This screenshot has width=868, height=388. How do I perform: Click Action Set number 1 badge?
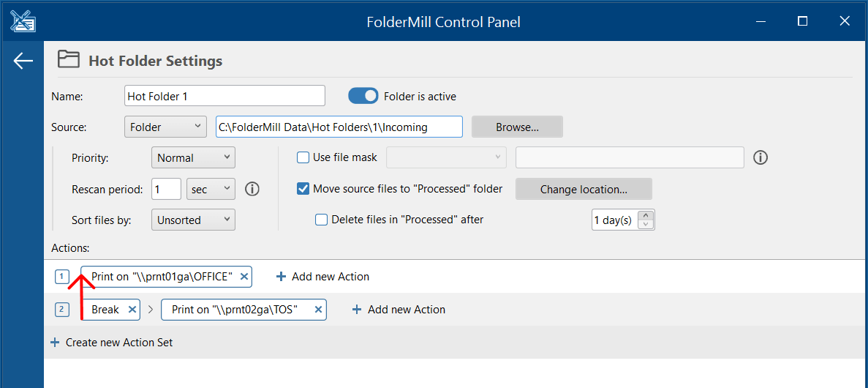tap(62, 276)
